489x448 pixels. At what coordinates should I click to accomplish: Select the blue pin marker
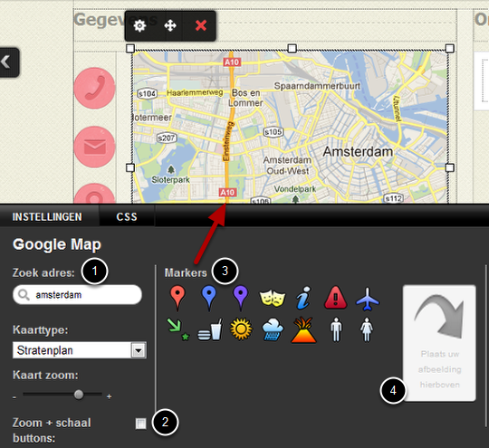[209, 298]
